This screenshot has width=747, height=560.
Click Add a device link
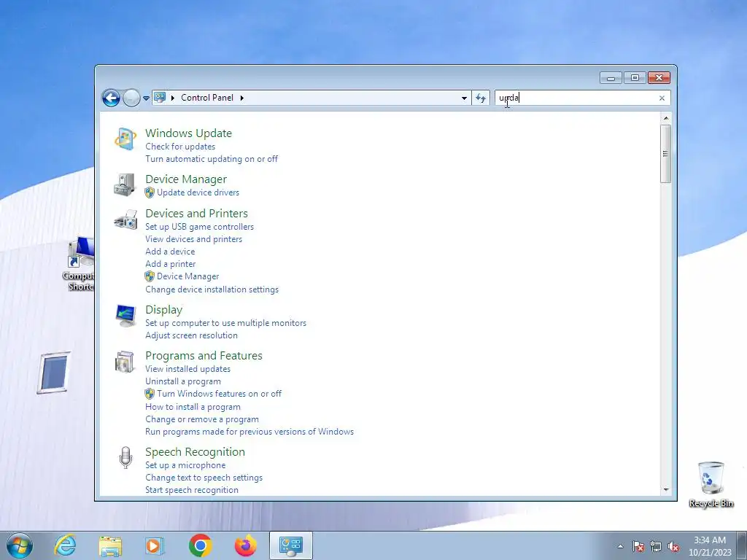coord(170,252)
